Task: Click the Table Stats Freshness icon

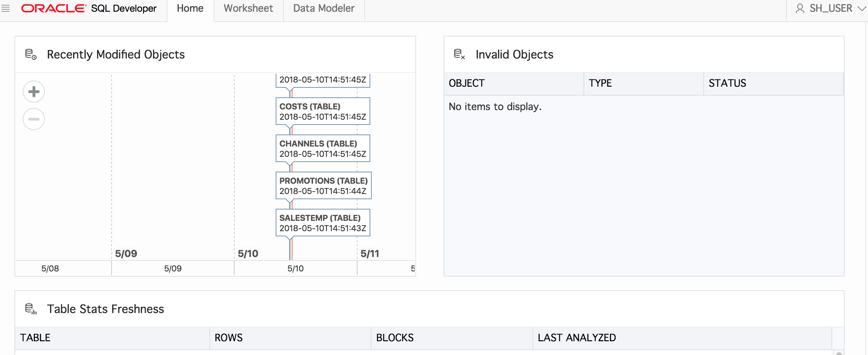Action: pos(31,309)
